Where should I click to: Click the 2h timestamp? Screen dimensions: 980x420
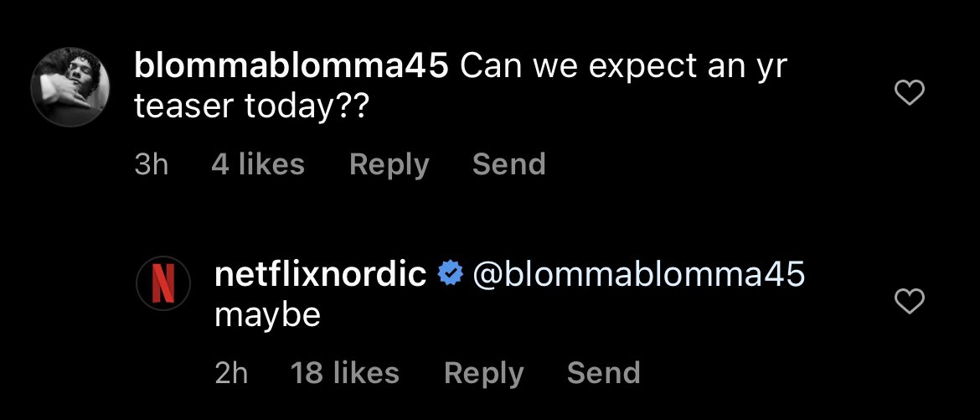point(231,373)
